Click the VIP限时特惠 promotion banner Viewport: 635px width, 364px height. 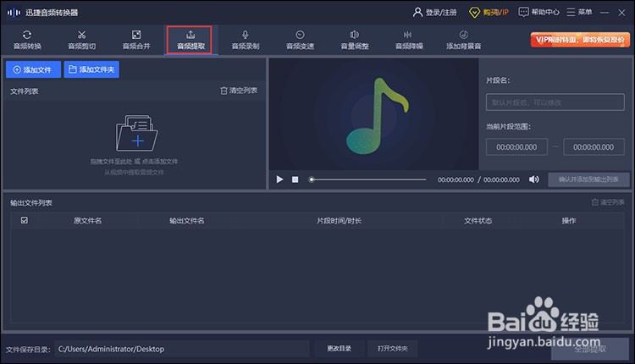[x=580, y=40]
